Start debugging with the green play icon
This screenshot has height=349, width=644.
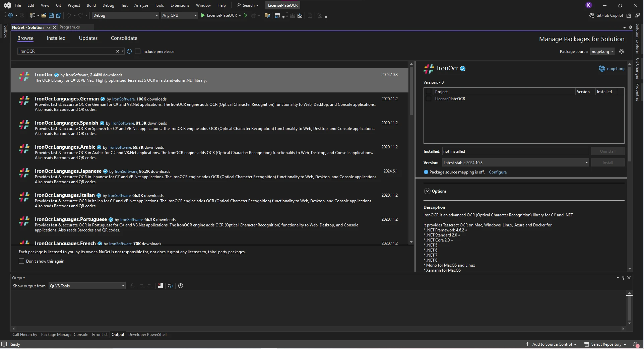(x=203, y=15)
